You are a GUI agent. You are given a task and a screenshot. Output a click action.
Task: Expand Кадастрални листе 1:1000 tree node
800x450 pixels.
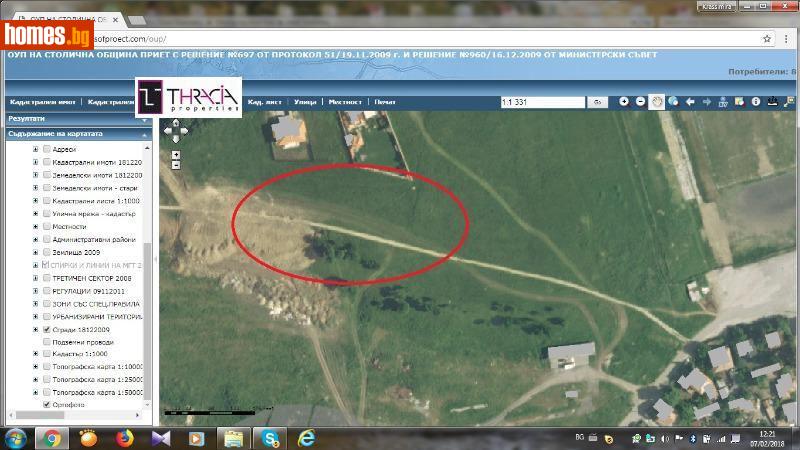(x=36, y=201)
